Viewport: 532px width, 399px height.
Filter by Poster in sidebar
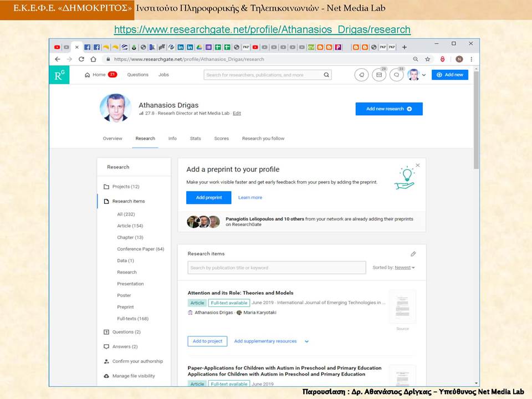[124, 295]
